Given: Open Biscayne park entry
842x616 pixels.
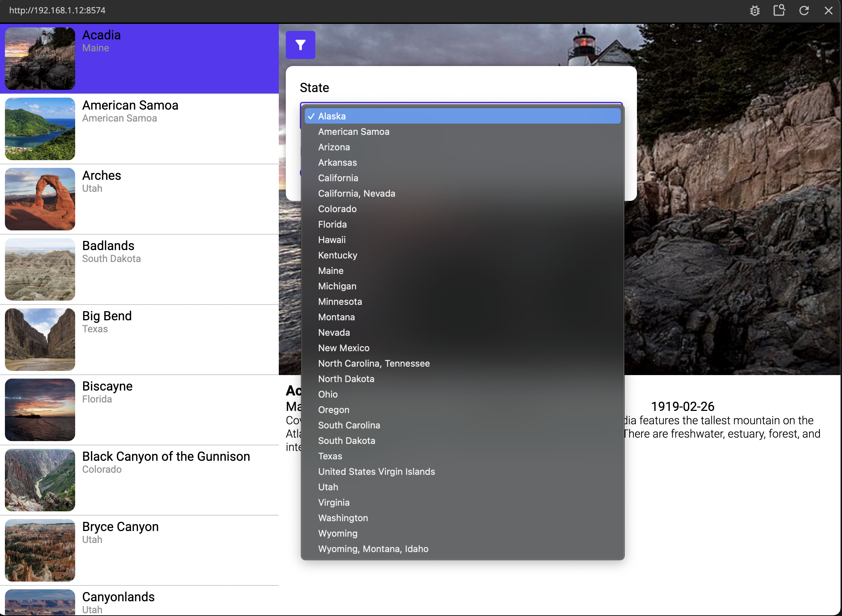Looking at the screenshot, I should pos(139,410).
